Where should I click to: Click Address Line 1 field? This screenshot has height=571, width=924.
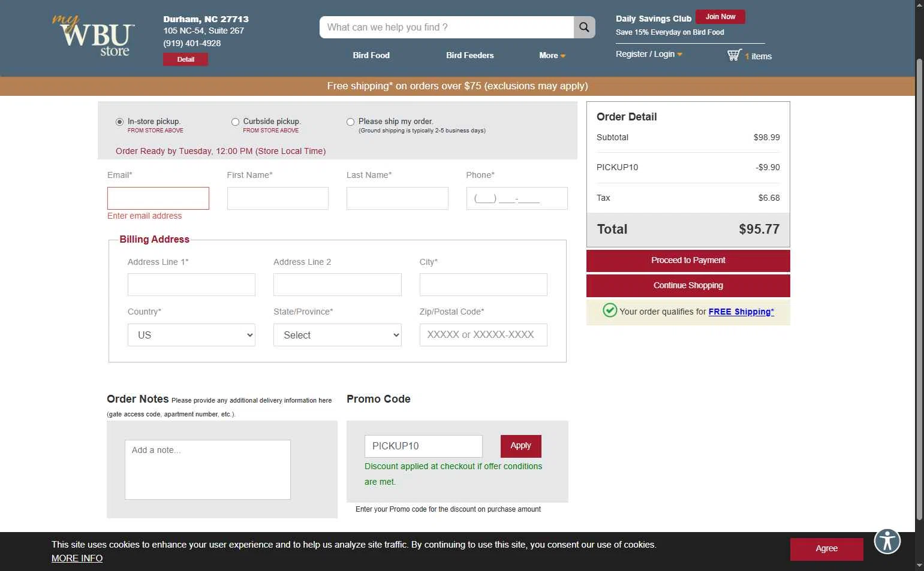point(191,285)
